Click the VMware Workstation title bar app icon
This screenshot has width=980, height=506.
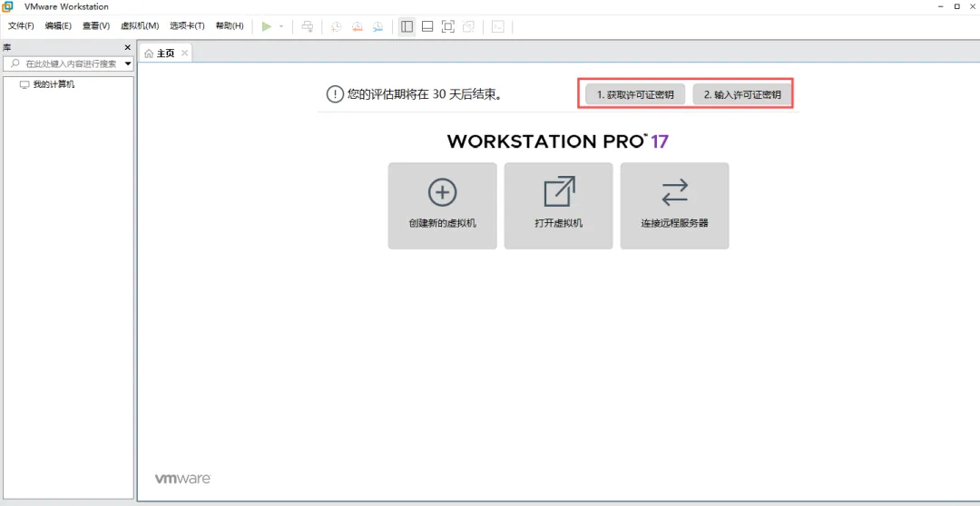7,6
